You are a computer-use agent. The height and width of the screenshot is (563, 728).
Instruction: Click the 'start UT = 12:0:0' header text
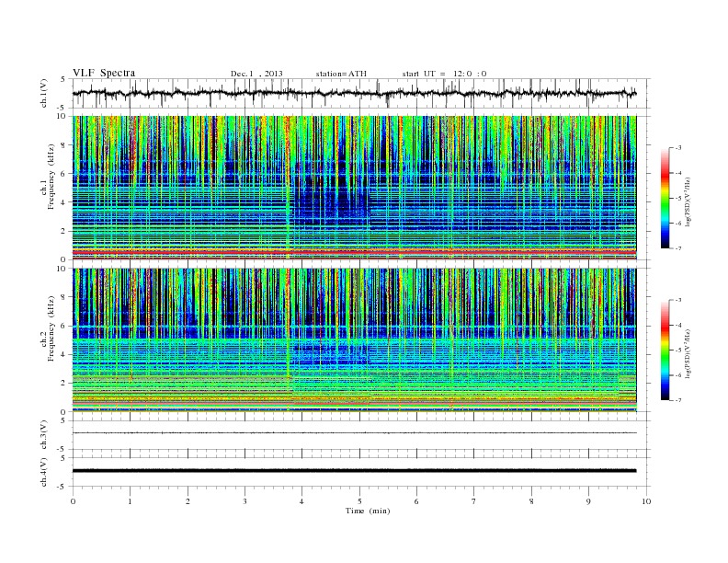[444, 74]
